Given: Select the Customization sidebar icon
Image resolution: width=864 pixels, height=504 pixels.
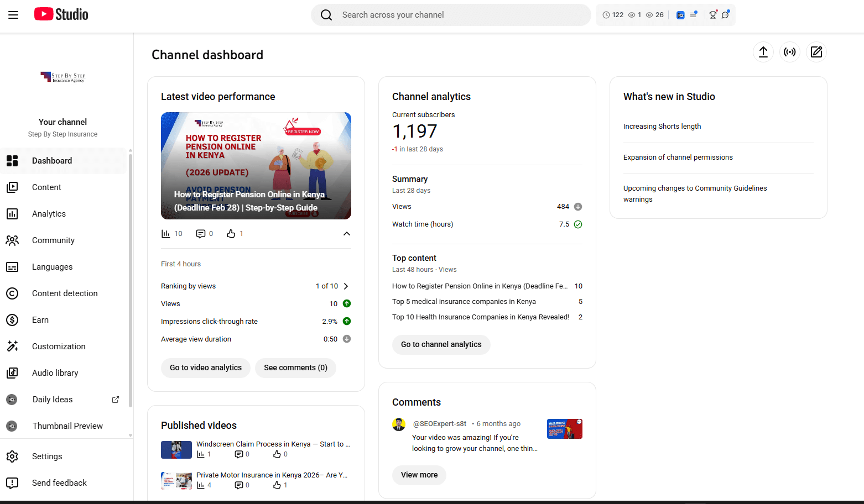Looking at the screenshot, I should click(x=12, y=346).
